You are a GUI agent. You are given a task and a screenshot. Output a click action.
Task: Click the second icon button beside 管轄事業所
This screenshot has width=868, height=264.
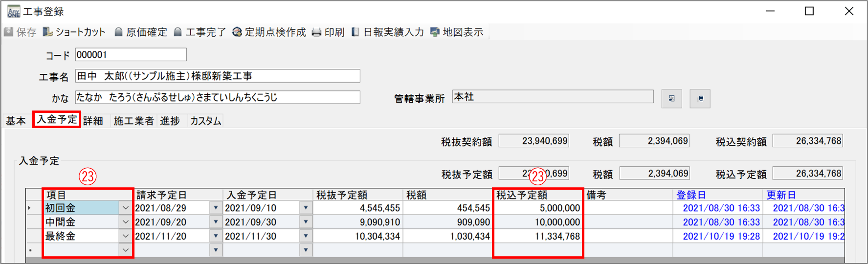[700, 99]
